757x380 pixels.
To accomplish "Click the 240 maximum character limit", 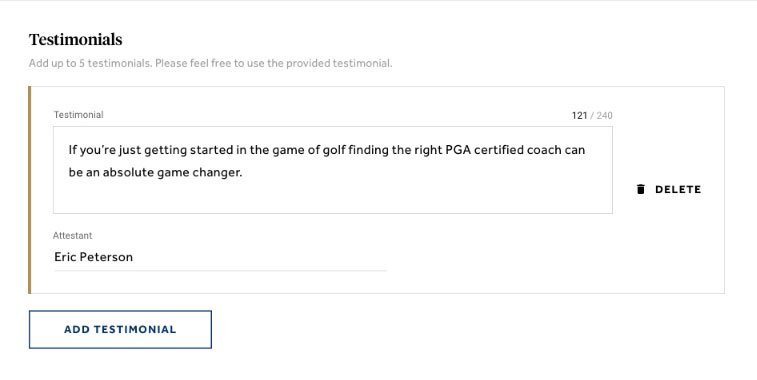I will [x=604, y=115].
